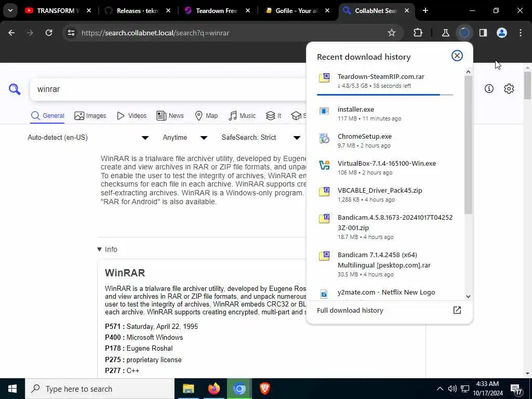
Task: Click the download list scroll-up arrow
Action: [x=468, y=72]
